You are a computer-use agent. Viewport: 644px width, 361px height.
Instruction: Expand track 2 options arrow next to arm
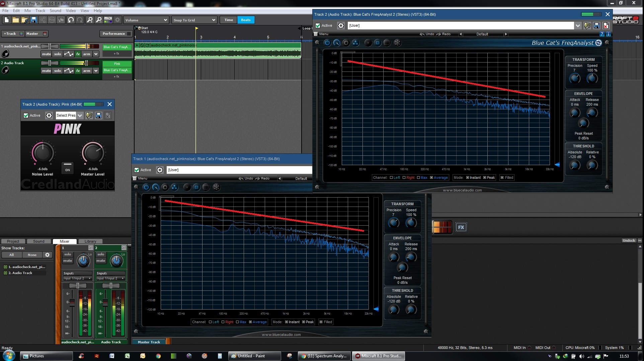(x=96, y=71)
